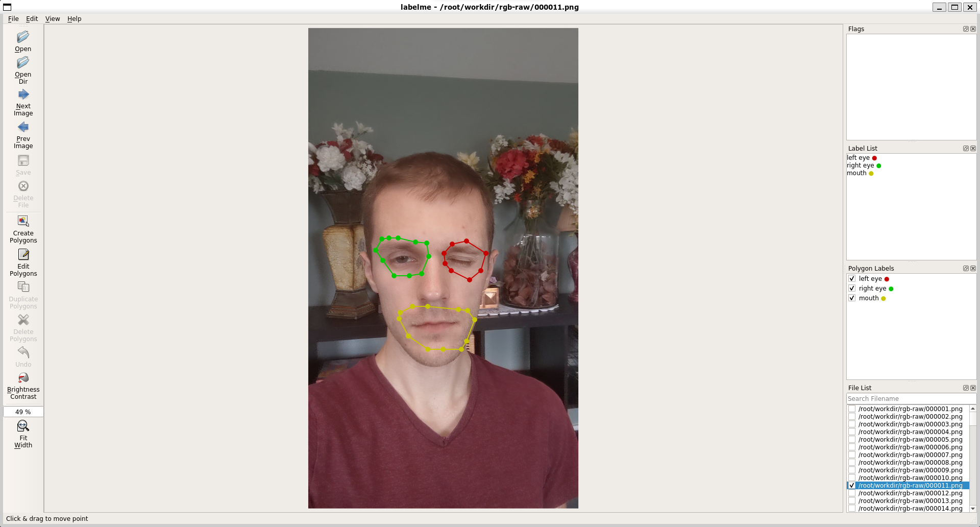Toggle checkbox for 000014.png
The height and width of the screenshot is (527, 980).
pyautogui.click(x=852, y=509)
